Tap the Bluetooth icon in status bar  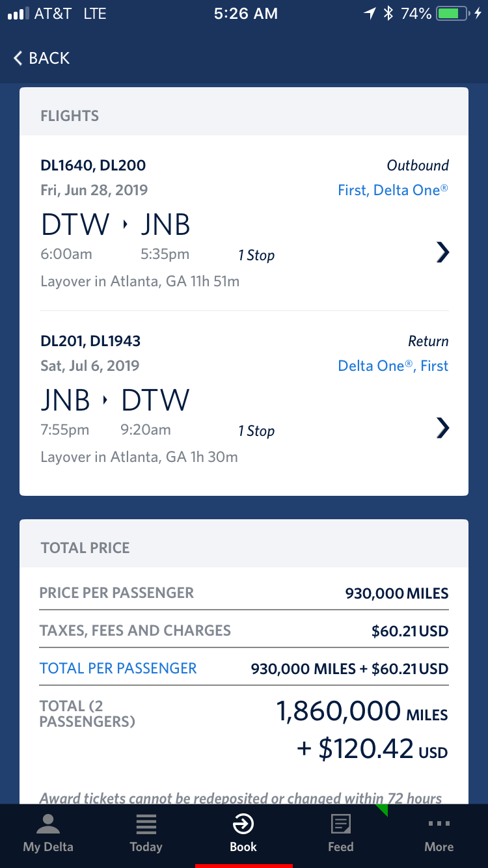pos(388,14)
